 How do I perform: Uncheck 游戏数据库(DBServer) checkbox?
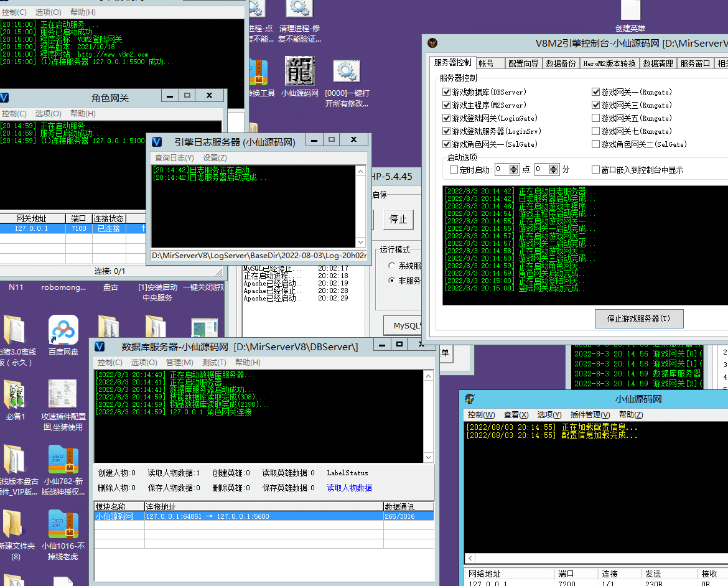point(447,92)
